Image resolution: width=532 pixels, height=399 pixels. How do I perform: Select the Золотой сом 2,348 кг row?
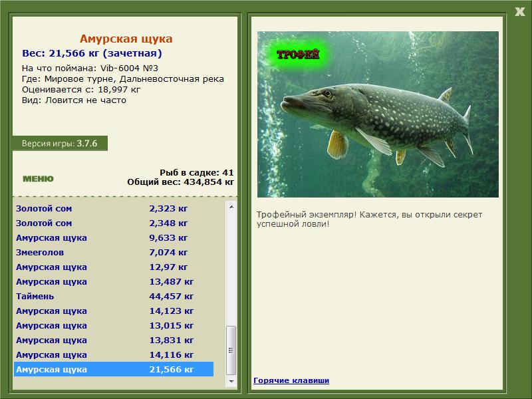coord(114,223)
